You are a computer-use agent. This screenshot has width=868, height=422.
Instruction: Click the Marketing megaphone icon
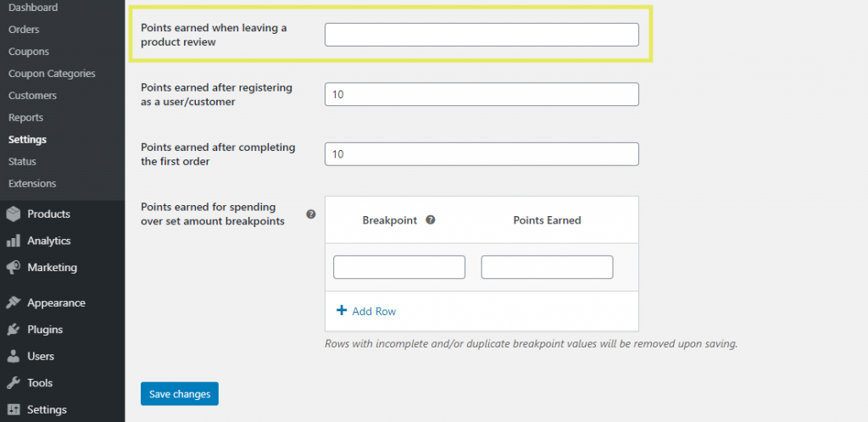14,268
